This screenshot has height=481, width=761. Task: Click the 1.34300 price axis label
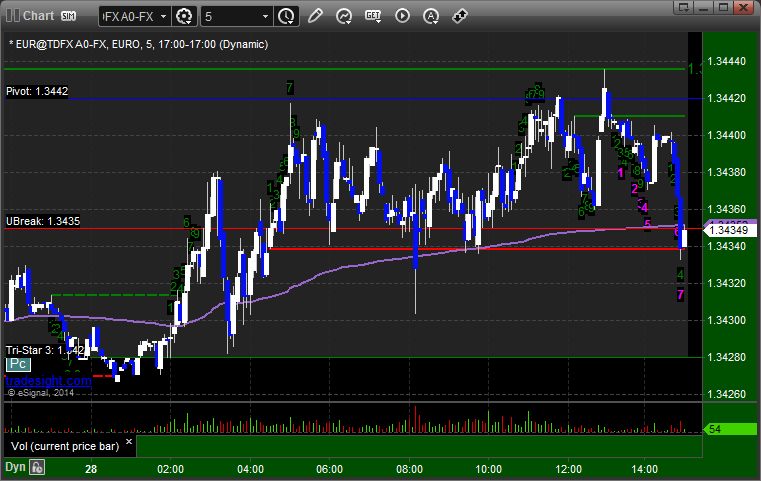(727, 320)
